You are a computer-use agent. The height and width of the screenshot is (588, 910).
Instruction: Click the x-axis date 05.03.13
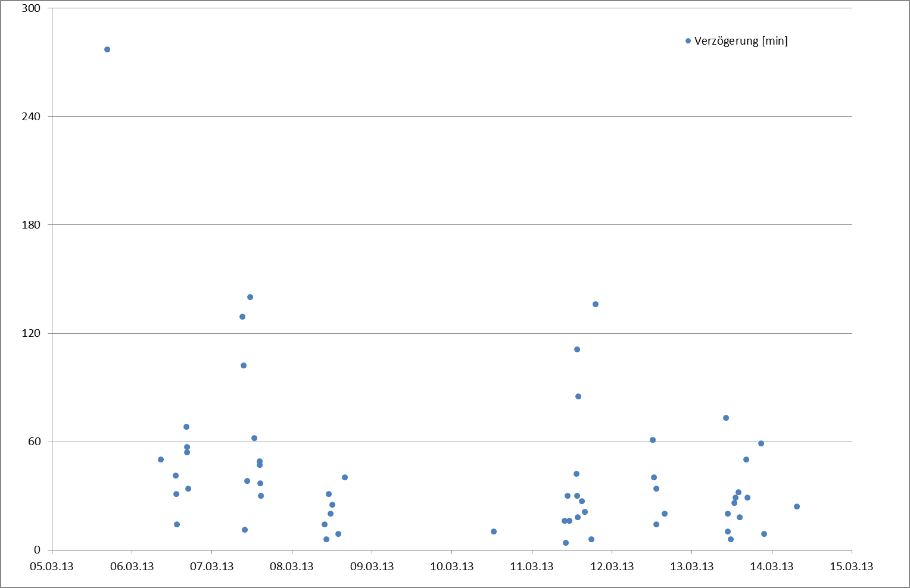pyautogui.click(x=52, y=566)
